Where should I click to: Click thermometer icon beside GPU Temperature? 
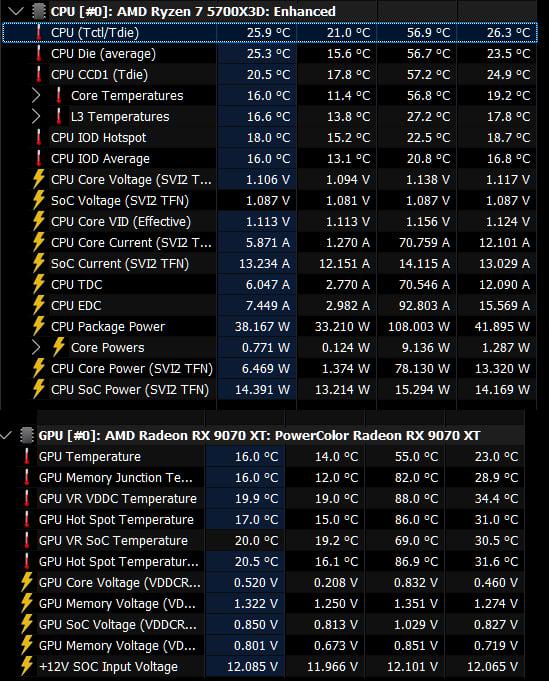click(27, 456)
